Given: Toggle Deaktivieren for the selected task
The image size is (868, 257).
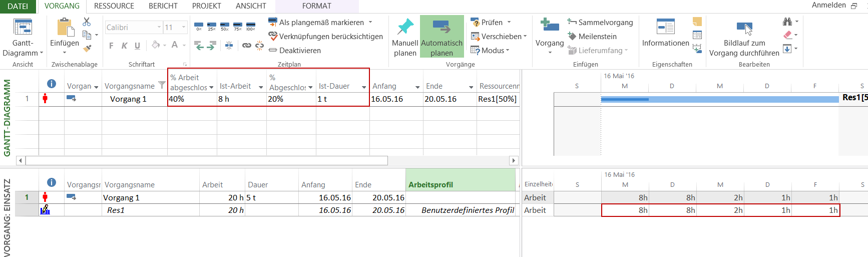Looking at the screenshot, I should point(294,51).
